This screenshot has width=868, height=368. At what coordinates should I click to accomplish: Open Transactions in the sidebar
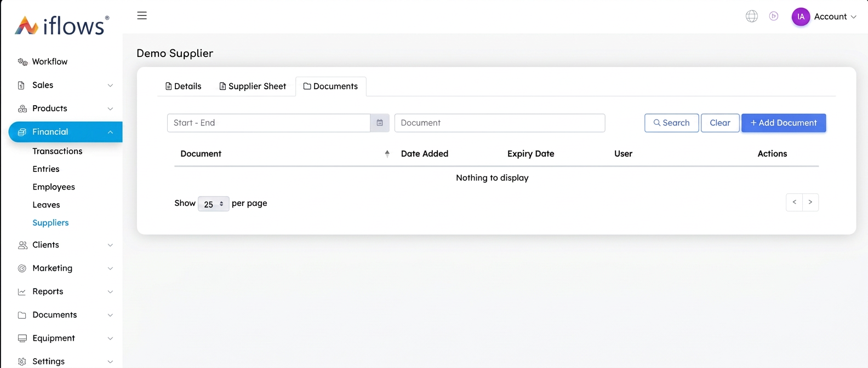tap(58, 151)
